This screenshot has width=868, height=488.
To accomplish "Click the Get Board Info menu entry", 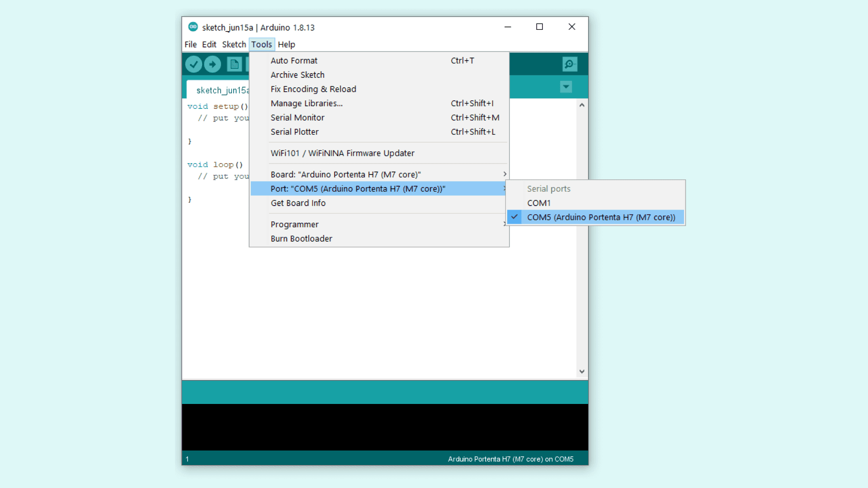I will [x=298, y=203].
